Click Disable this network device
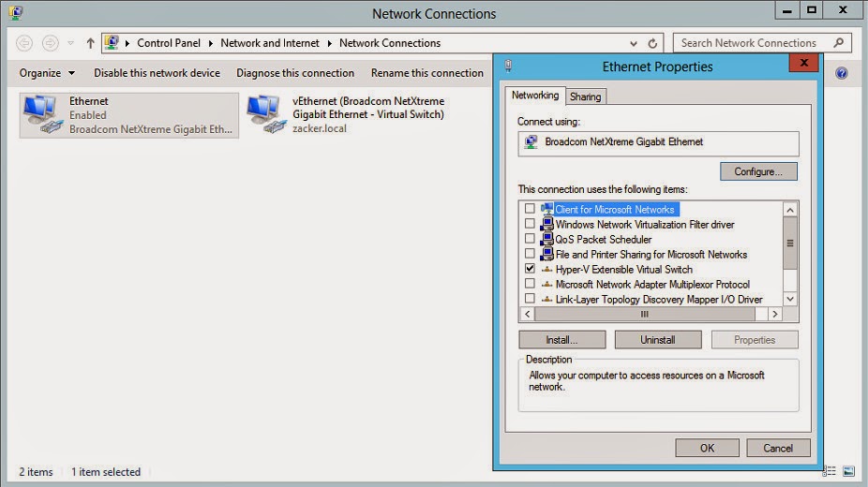 157,73
